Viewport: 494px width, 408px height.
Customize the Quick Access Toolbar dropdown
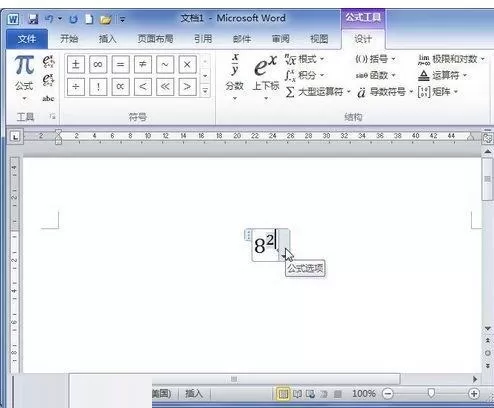pyautogui.click(x=122, y=20)
